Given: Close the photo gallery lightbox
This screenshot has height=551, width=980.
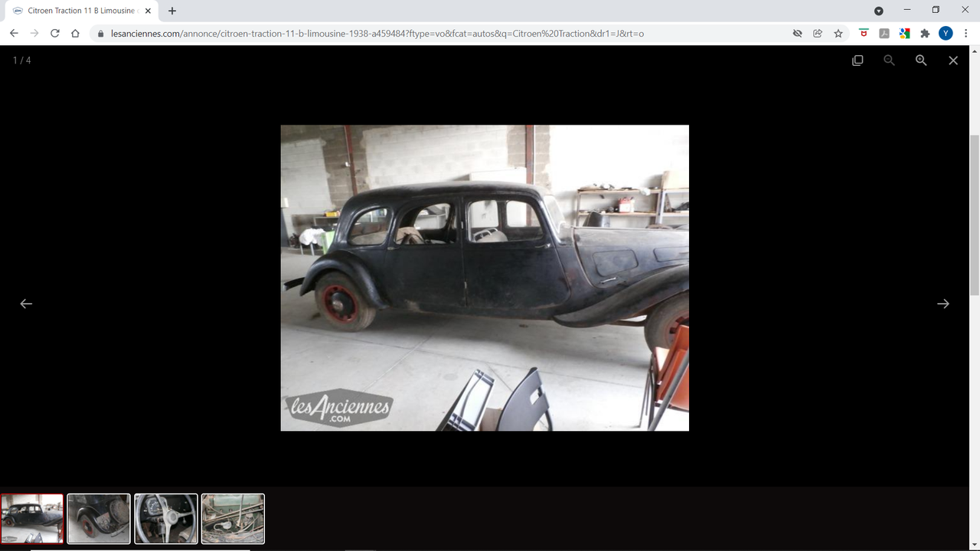Looking at the screenshot, I should point(953,60).
